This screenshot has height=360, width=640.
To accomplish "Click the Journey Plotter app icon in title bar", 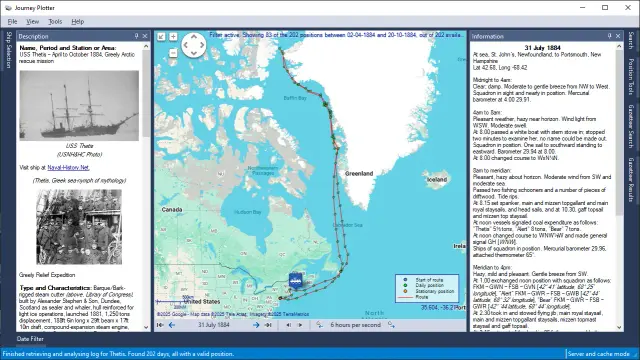I will (8, 8).
